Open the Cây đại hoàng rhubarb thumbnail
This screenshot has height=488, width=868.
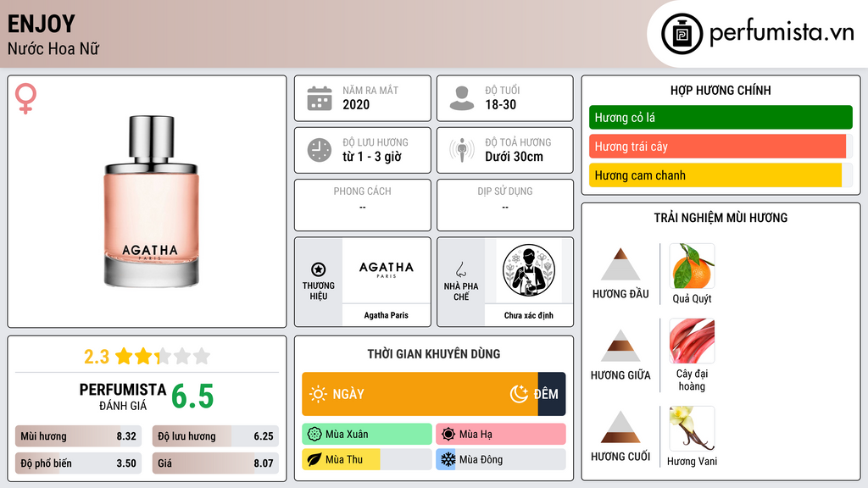[x=692, y=341]
